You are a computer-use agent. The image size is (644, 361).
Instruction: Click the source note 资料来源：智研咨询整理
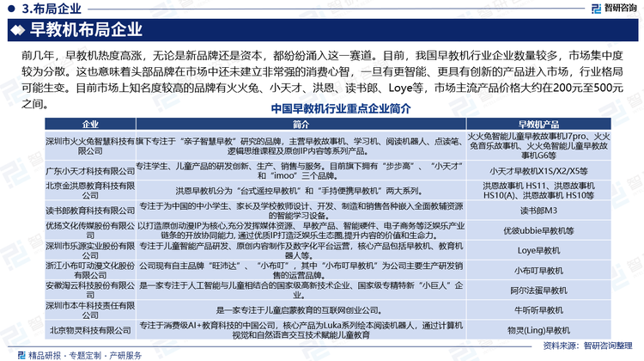click(587, 346)
